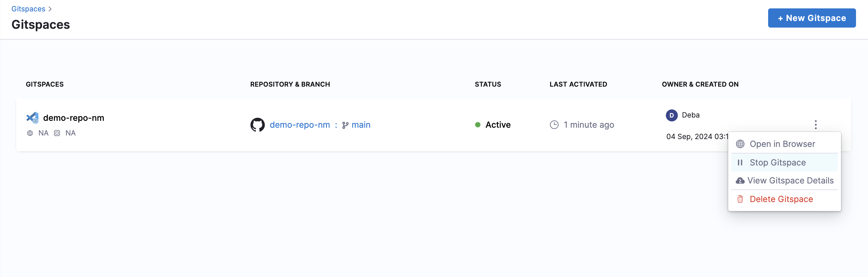Click the clock icon by 1 minute ago
The height and width of the screenshot is (277, 868).
click(554, 125)
